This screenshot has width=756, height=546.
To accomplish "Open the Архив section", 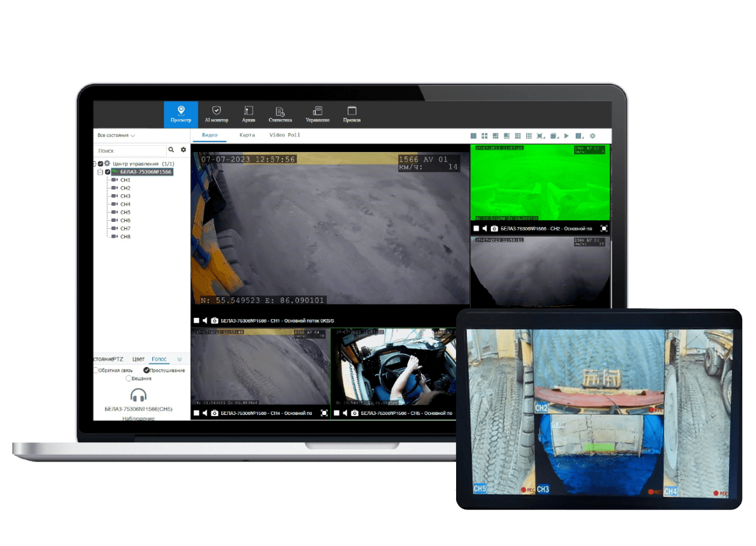I will coord(248,113).
